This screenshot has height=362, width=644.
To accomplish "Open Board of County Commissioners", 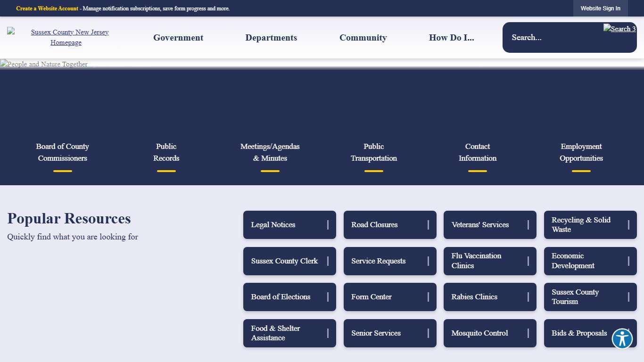I will click(63, 152).
